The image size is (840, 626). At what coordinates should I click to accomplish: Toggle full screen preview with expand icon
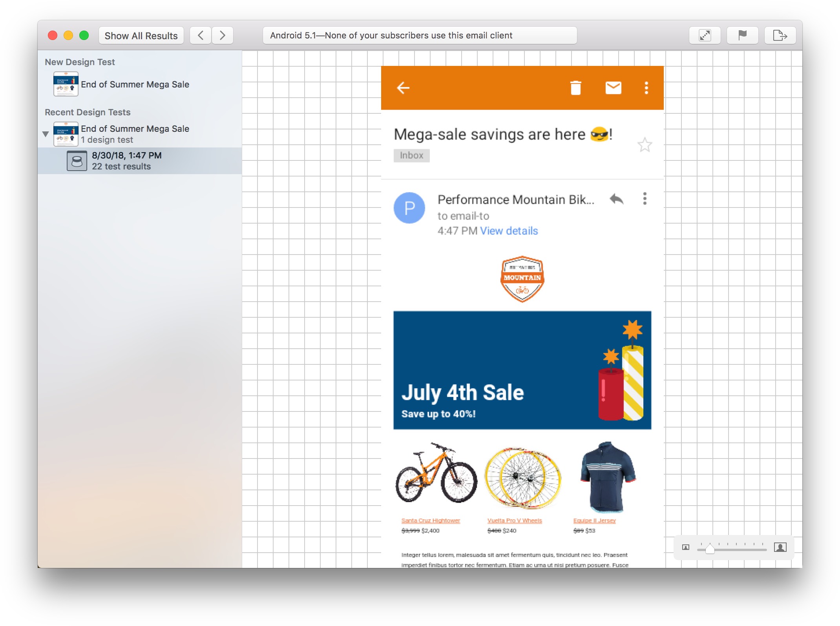[705, 36]
